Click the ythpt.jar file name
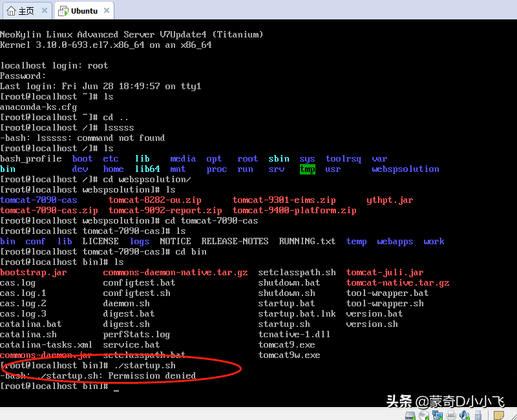This screenshot has width=517, height=420. click(x=390, y=200)
